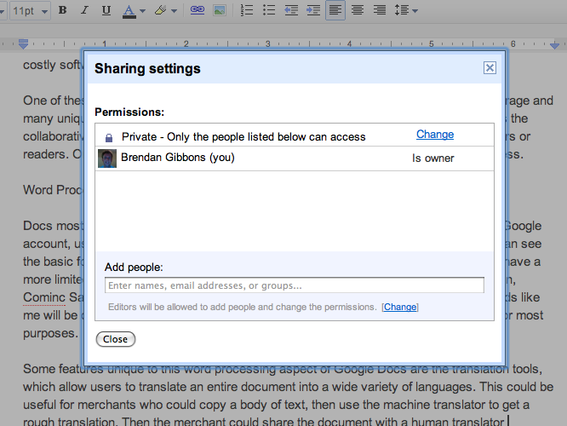Viewport: 567px width, 426px height.
Task: Toggle bold formatting in toolbar
Action: pyautogui.click(x=63, y=10)
